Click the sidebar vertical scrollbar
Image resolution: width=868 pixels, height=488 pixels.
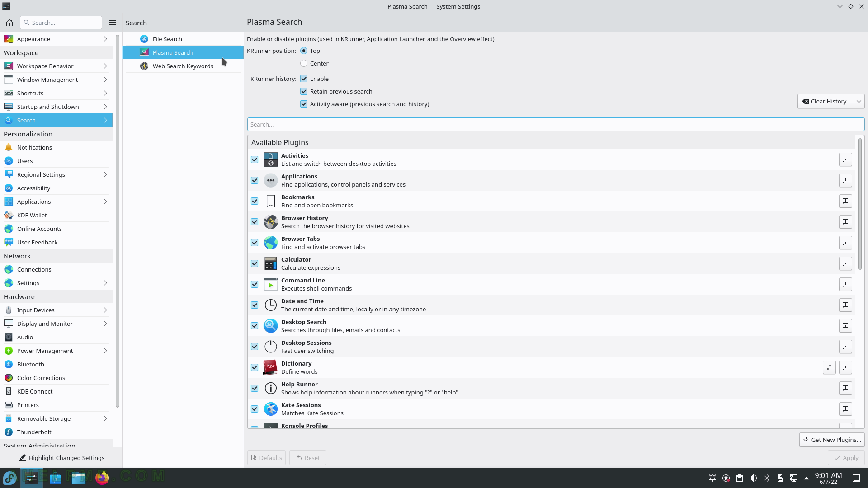pyautogui.click(x=118, y=221)
